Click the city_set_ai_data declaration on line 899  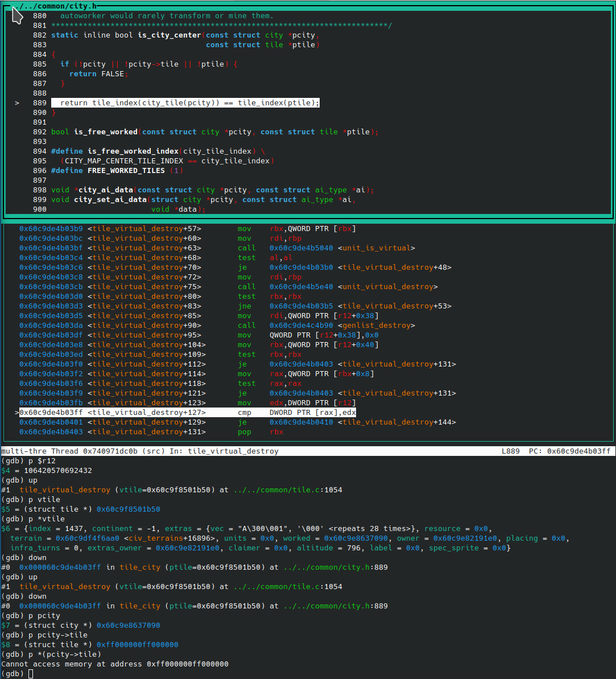[x=110, y=200]
